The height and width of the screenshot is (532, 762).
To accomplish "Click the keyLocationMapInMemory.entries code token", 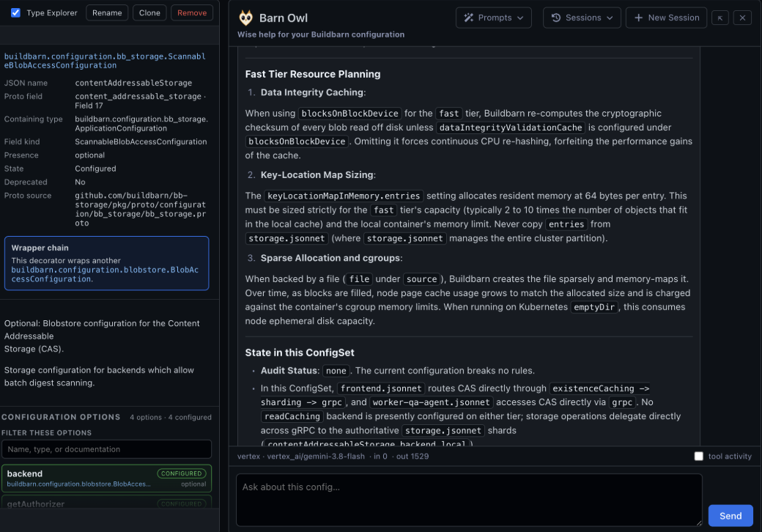I will 344,196.
